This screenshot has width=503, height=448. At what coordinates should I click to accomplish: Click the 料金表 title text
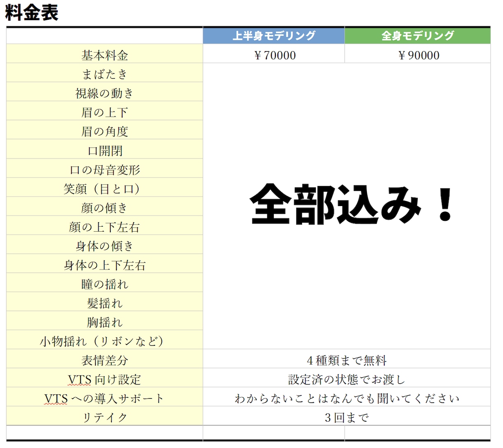tap(32, 12)
